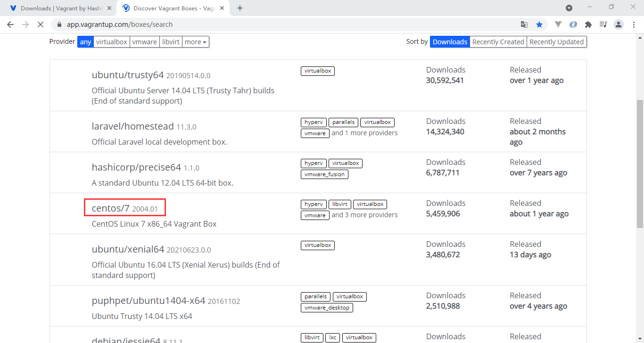Open the laravel/homestead box
The width and height of the screenshot is (644, 343).
pos(133,126)
